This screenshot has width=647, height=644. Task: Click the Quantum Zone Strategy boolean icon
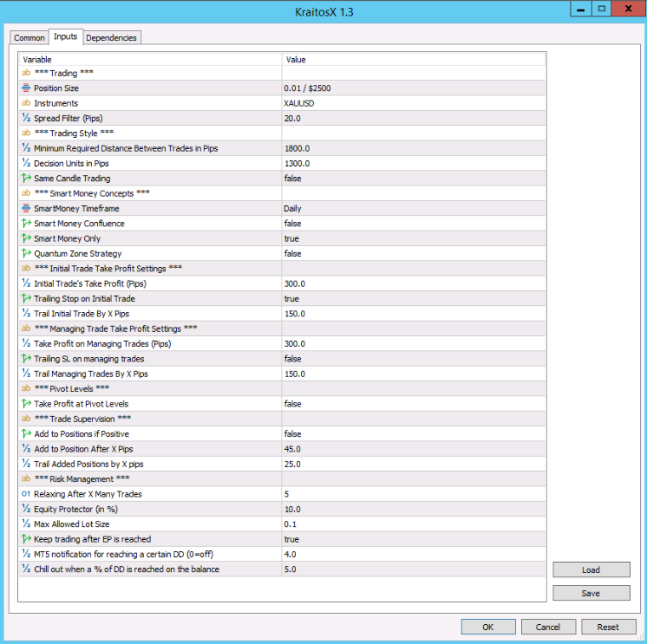coord(26,253)
